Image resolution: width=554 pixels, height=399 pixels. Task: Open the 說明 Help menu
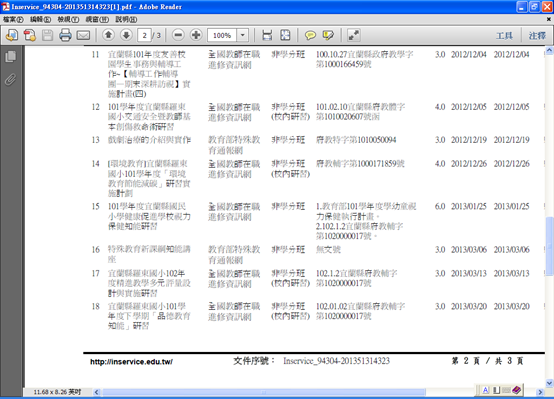point(126,19)
